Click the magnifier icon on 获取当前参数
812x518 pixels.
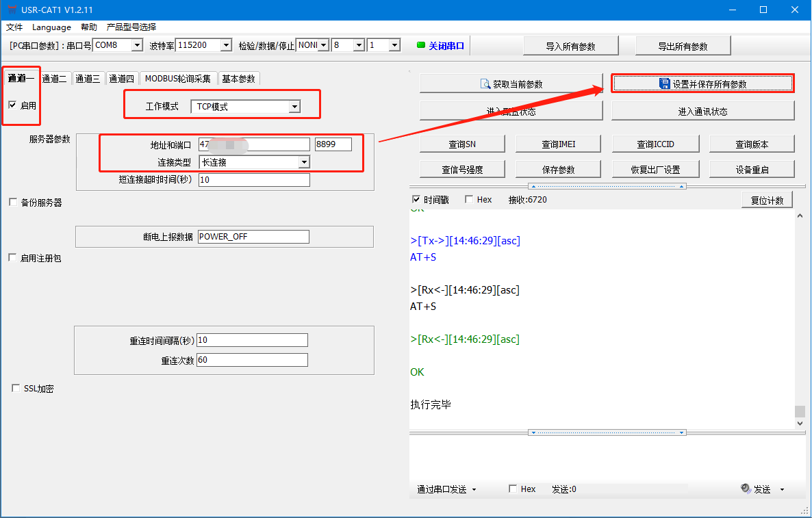tap(485, 84)
